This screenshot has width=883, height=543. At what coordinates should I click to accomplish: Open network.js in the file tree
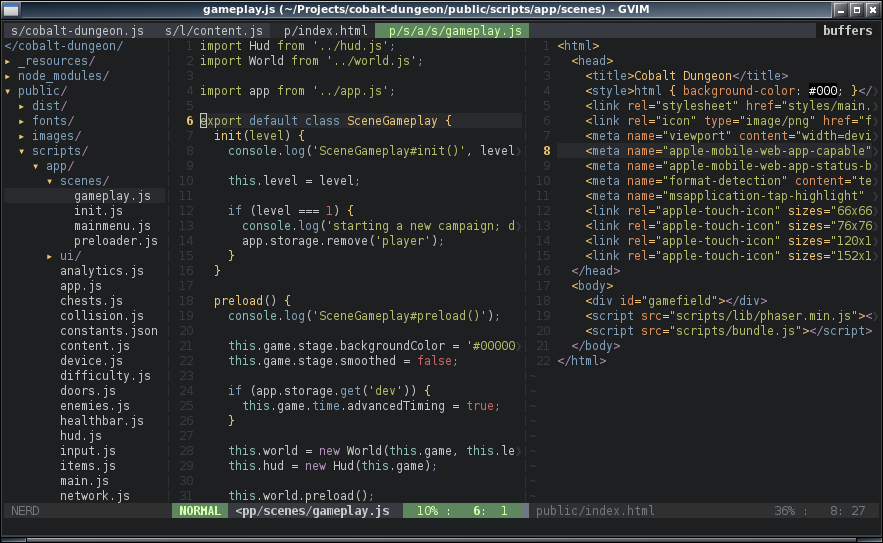pos(95,496)
